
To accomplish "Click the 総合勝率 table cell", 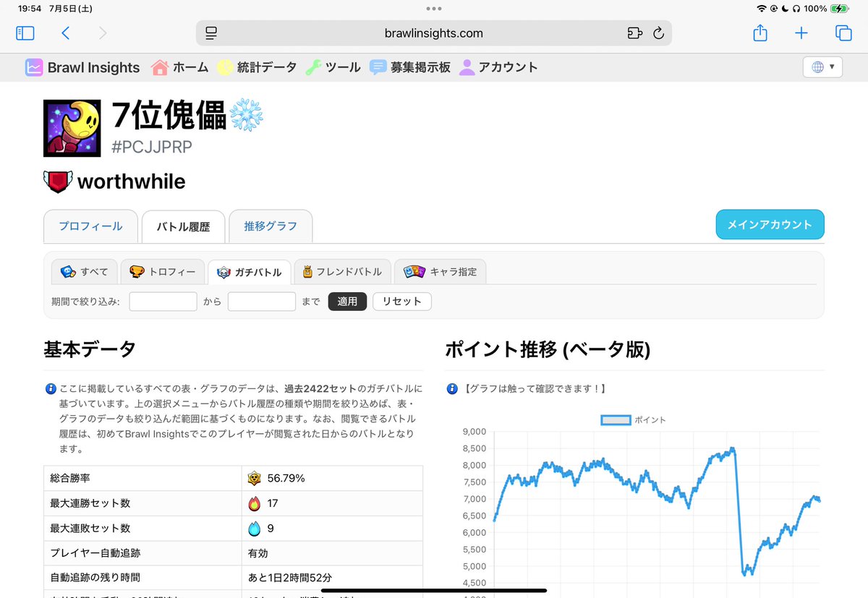I will click(142, 478).
